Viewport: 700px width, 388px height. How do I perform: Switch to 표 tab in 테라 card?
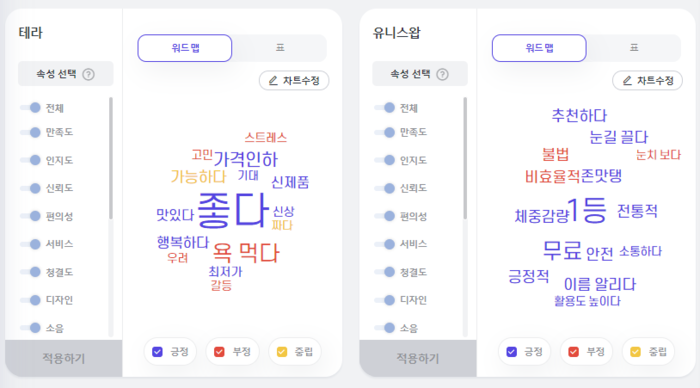point(280,48)
